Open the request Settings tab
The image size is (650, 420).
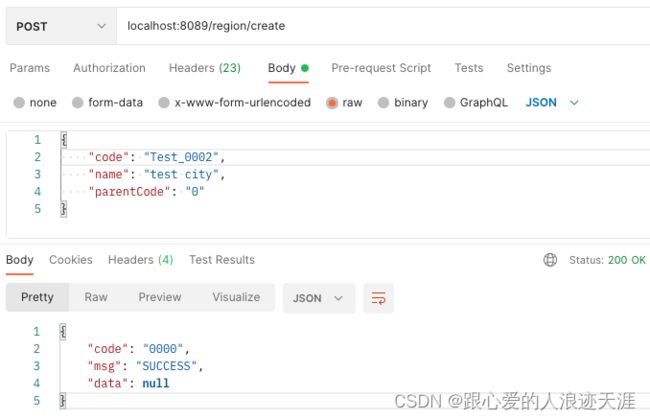click(x=529, y=68)
